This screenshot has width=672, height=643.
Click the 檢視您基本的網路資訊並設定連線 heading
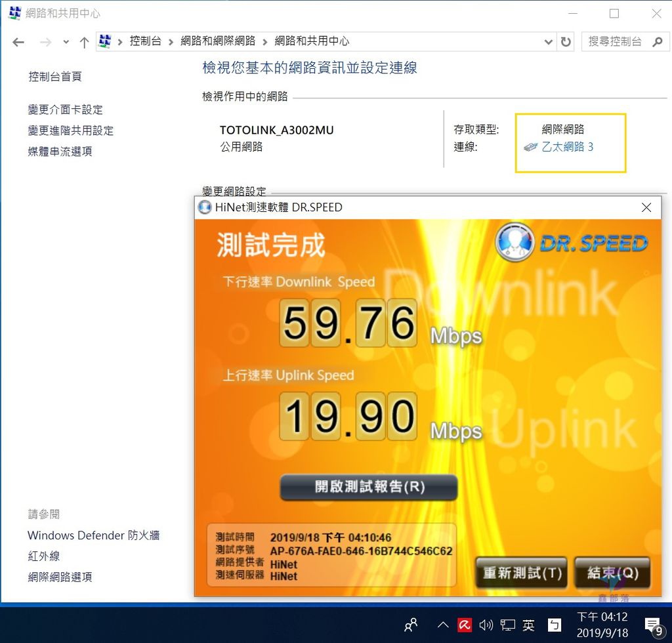click(x=310, y=68)
